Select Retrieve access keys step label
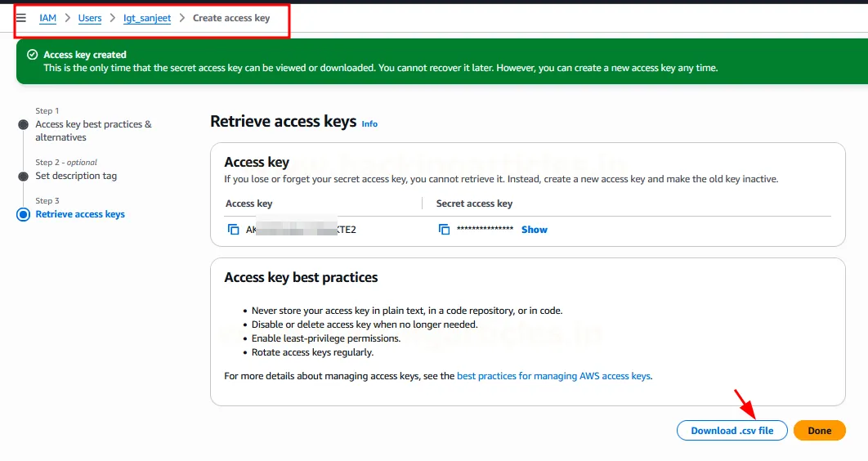 [80, 214]
